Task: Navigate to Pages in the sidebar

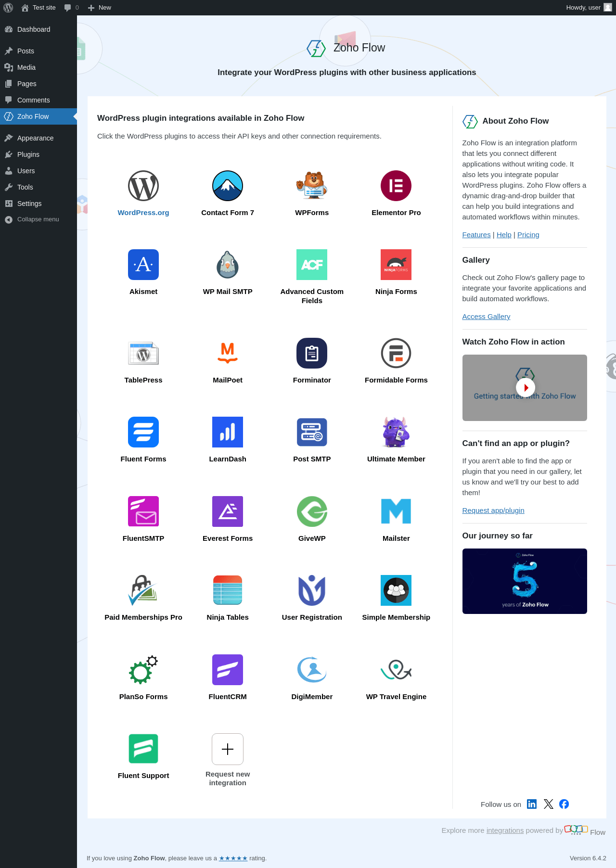Action: pos(38,84)
